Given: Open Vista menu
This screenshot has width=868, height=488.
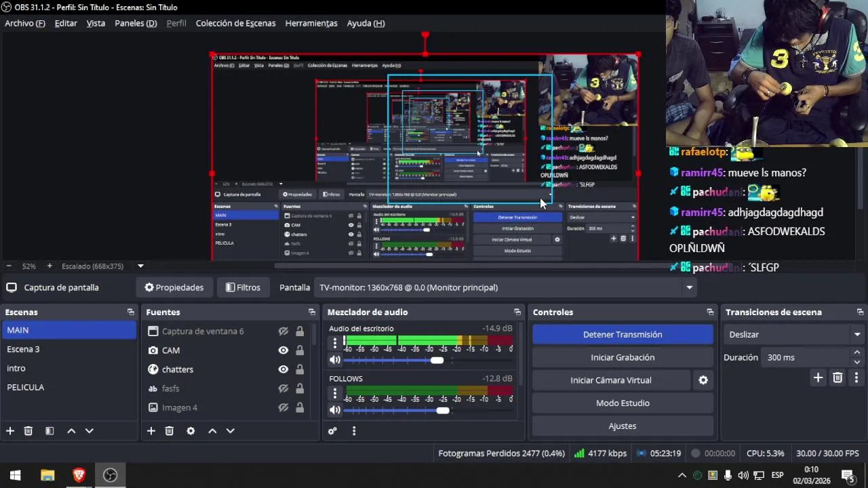Looking at the screenshot, I should point(96,23).
